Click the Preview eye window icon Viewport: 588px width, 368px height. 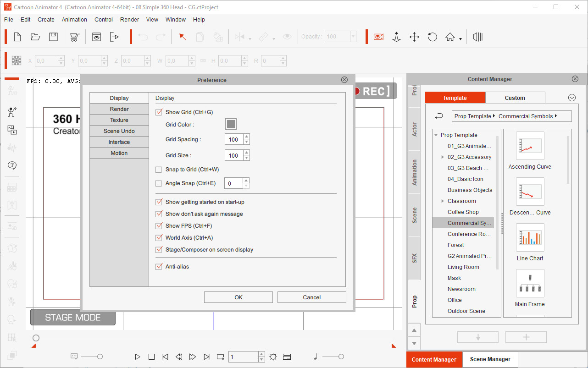96,37
